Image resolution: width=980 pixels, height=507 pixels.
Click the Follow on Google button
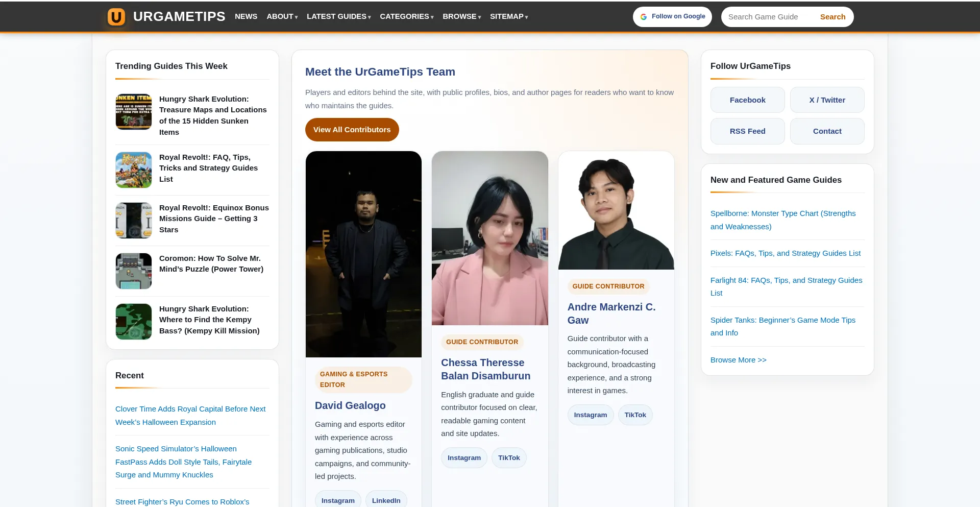click(672, 17)
